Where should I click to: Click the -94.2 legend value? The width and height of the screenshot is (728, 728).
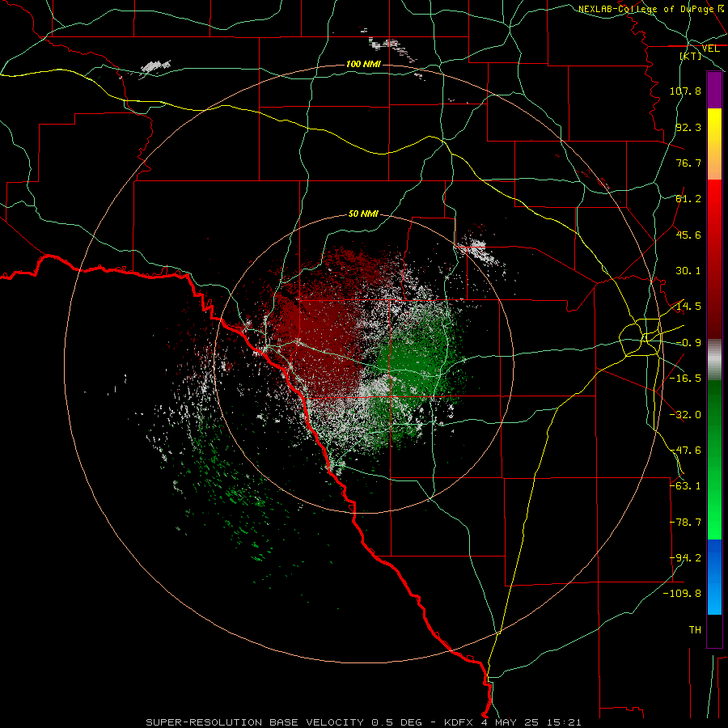point(685,558)
